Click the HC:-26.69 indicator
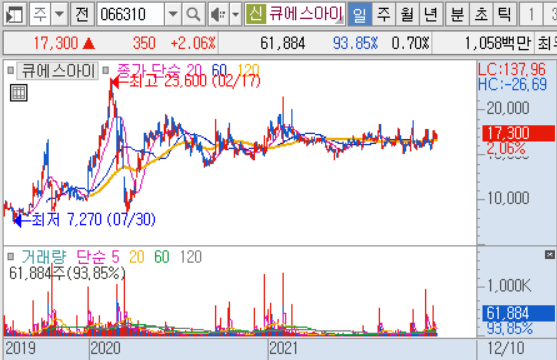 (x=512, y=84)
